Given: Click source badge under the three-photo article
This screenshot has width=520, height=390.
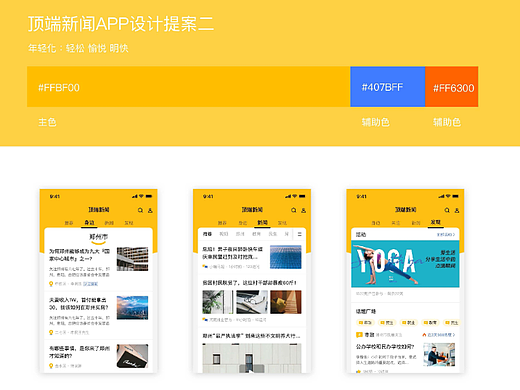Looking at the screenshot, I should pos(205,319).
